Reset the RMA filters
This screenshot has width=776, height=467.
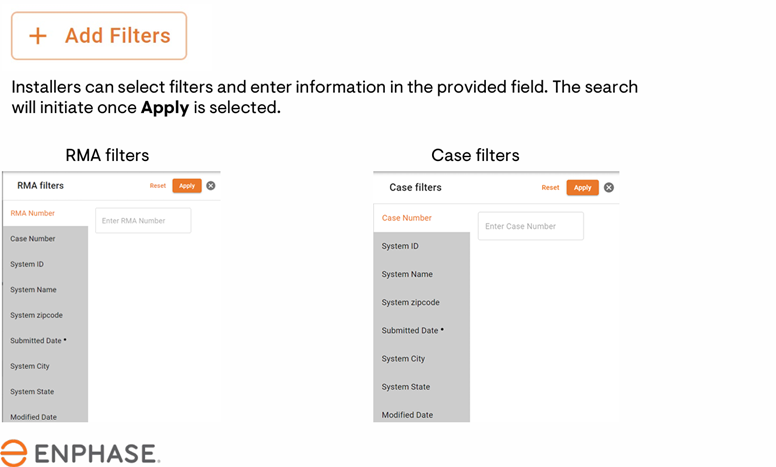pos(158,186)
